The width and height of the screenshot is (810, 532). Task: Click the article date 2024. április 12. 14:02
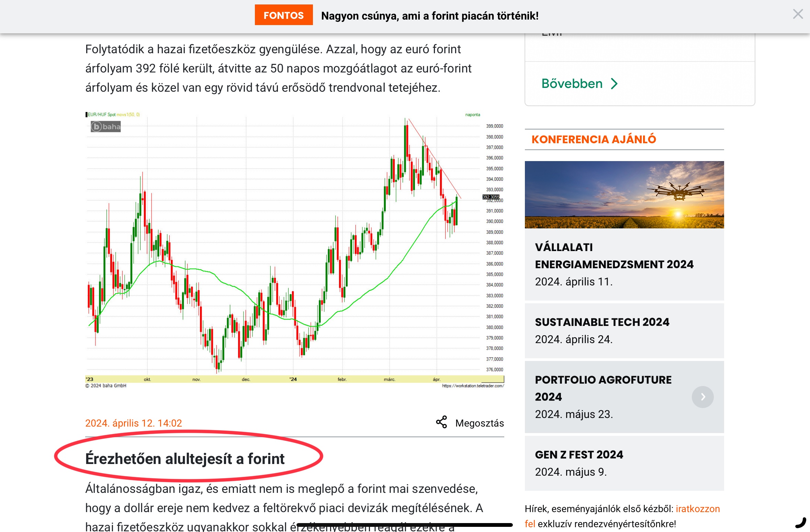click(x=134, y=423)
